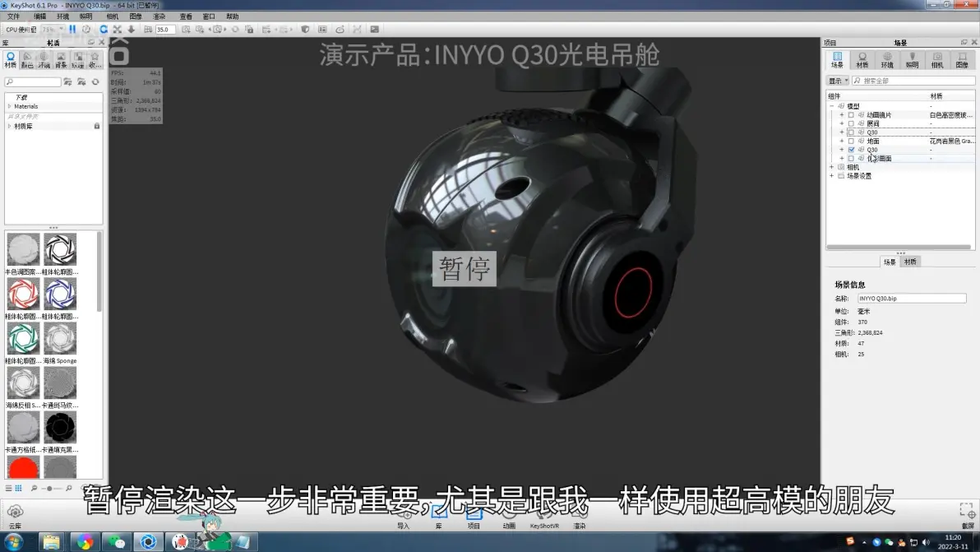Expand the 动画镜片 tree node
Screen dimensions: 980x552
842,115
